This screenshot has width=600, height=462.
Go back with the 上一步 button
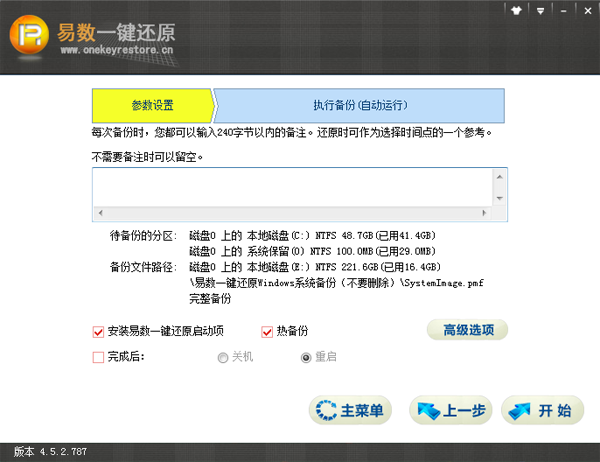pos(451,410)
